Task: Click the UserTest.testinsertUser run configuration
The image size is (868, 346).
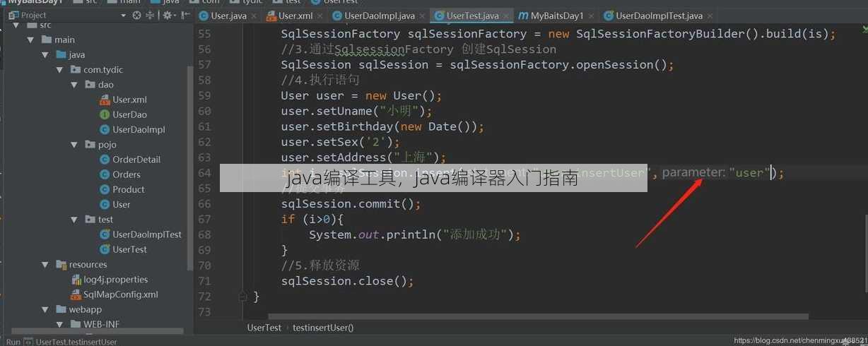Action: (x=76, y=342)
